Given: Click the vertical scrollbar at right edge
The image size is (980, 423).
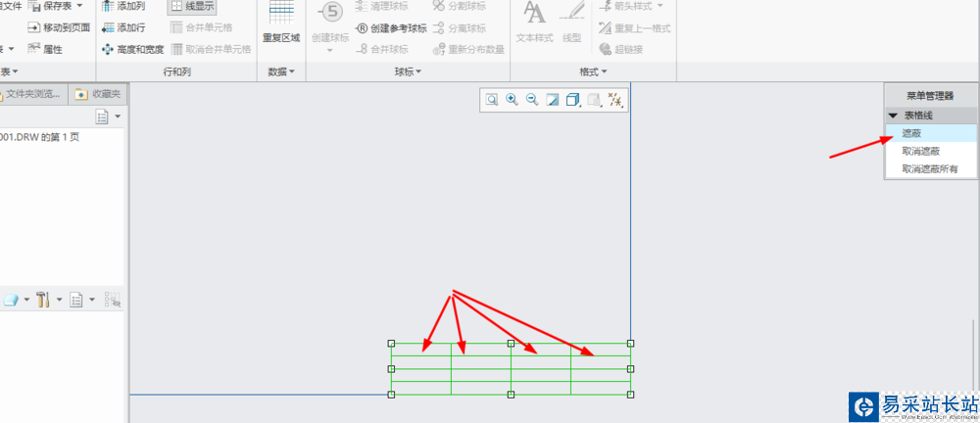Looking at the screenshot, I should [974, 356].
